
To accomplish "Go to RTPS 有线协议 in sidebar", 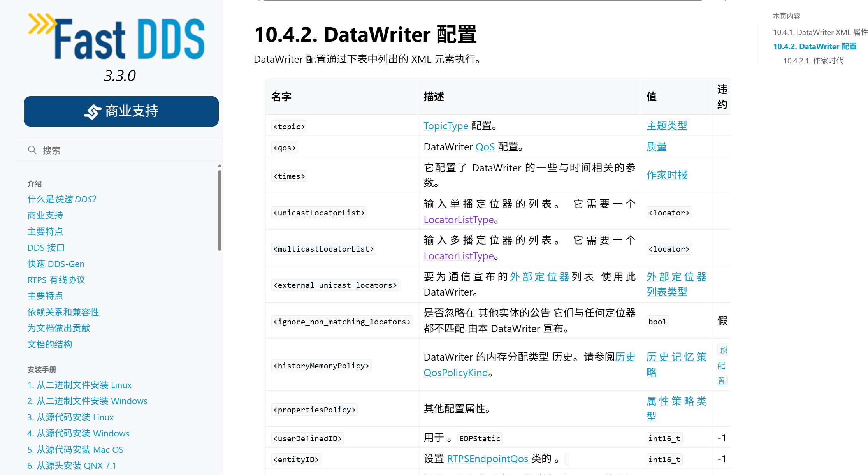I will pyautogui.click(x=56, y=280).
